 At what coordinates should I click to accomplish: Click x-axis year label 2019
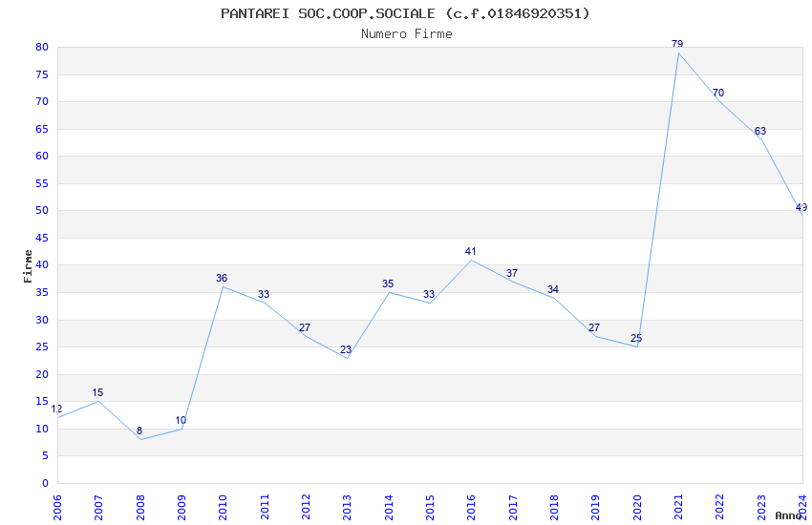point(595,508)
